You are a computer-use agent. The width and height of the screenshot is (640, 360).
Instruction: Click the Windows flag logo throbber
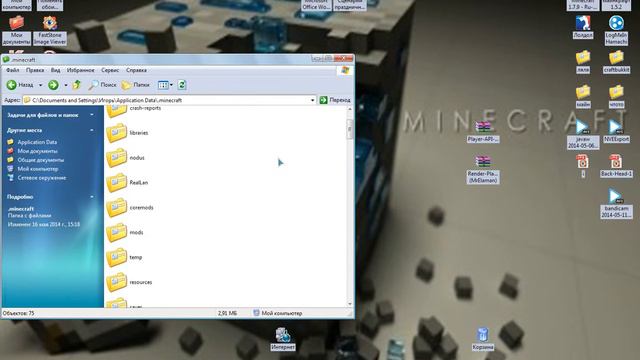click(x=345, y=70)
